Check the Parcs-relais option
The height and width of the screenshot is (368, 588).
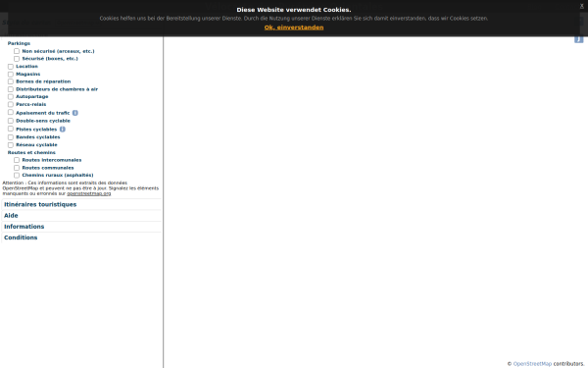pos(11,104)
